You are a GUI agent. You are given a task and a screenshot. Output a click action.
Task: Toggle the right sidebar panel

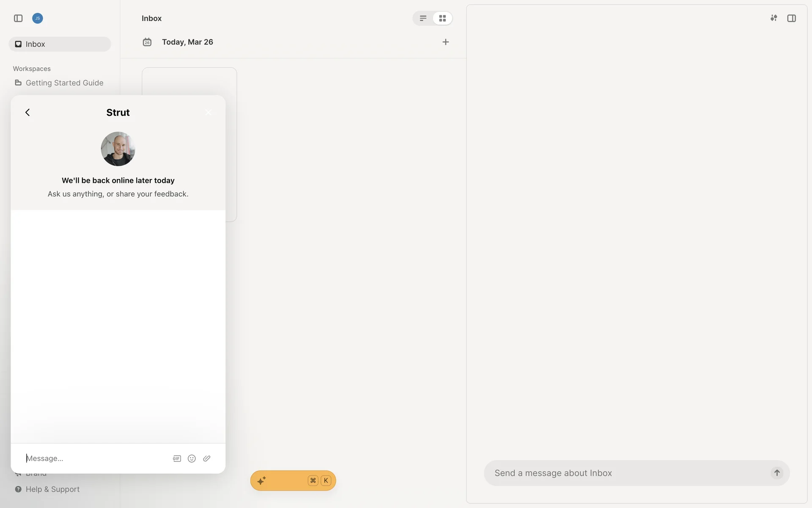tap(791, 18)
